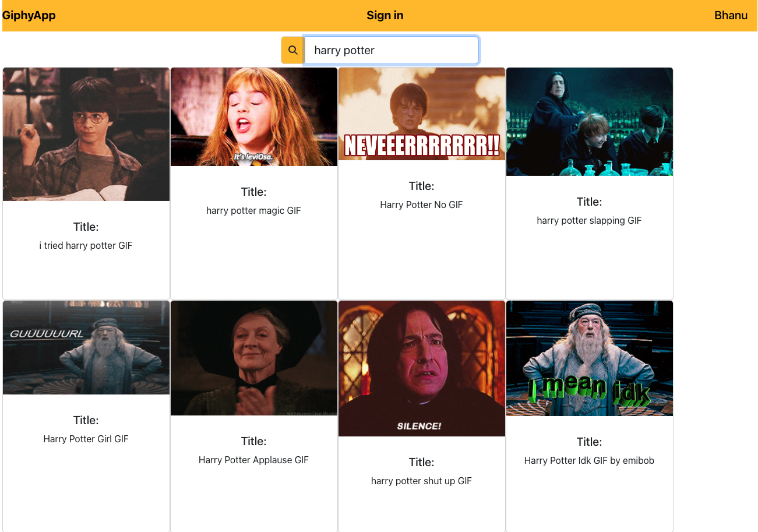Open the Bhanu user menu
The image size is (758, 532).
[731, 16]
